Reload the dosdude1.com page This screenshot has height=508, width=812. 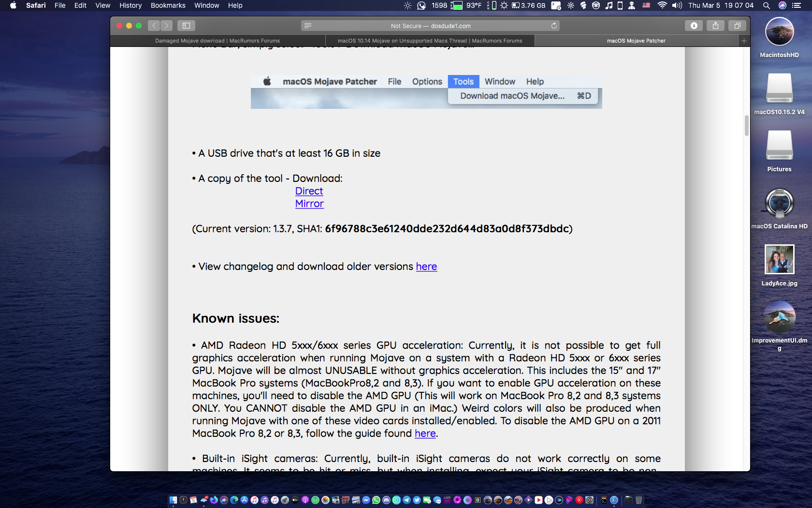coord(554,26)
